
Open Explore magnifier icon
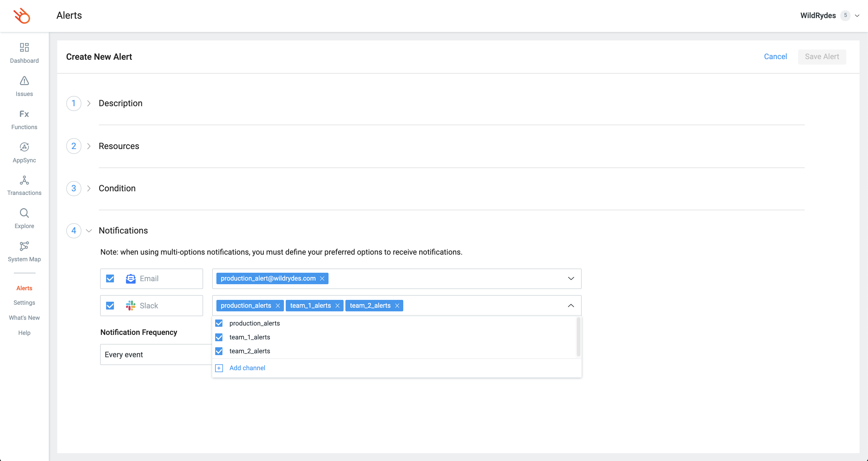pos(24,213)
